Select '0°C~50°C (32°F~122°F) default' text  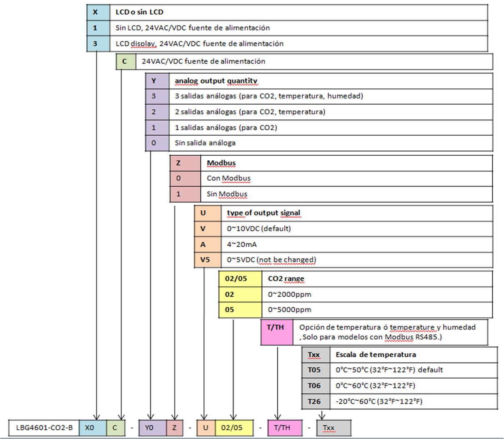(389, 370)
